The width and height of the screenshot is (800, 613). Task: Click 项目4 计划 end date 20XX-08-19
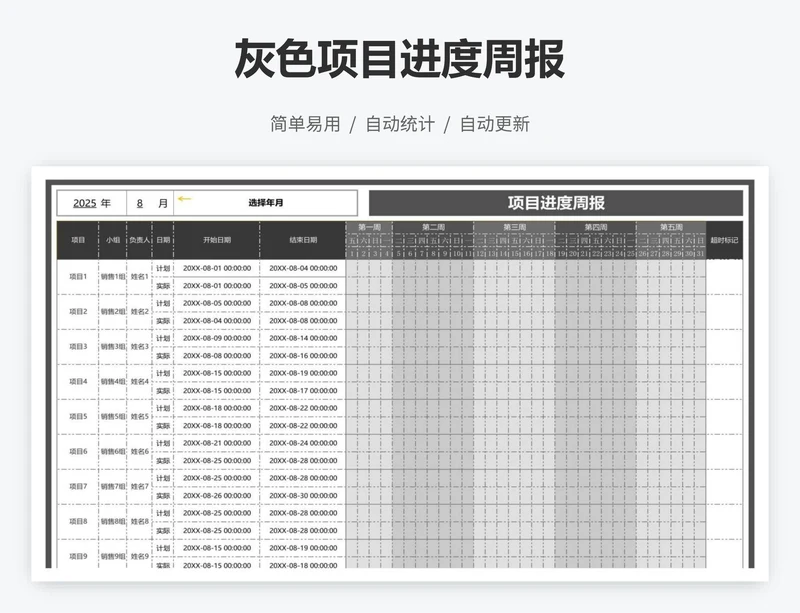pos(303,373)
